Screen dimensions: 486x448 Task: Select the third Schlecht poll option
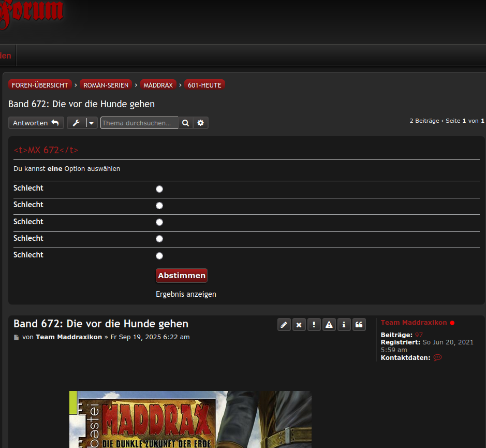click(x=159, y=222)
